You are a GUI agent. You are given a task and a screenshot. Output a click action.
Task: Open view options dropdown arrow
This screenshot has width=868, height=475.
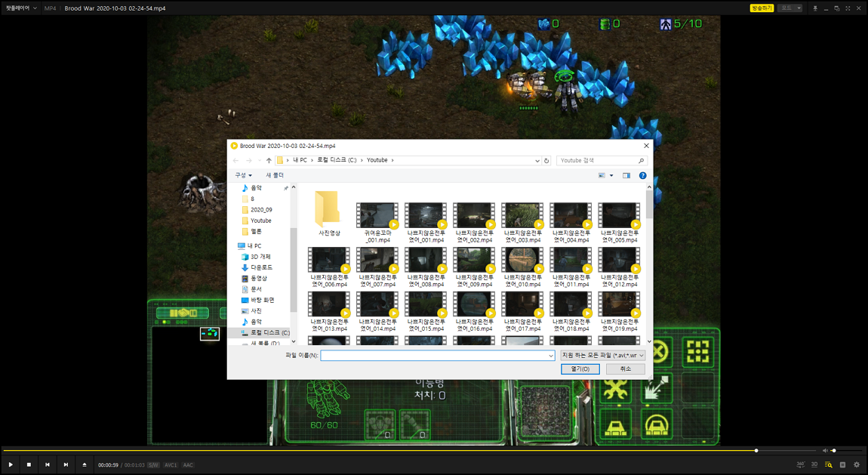(611, 175)
